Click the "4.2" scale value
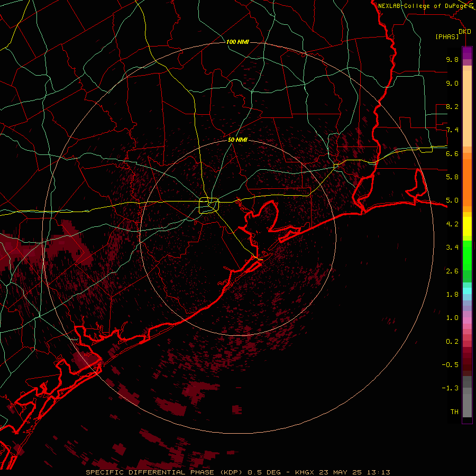476x476 pixels. [452, 224]
